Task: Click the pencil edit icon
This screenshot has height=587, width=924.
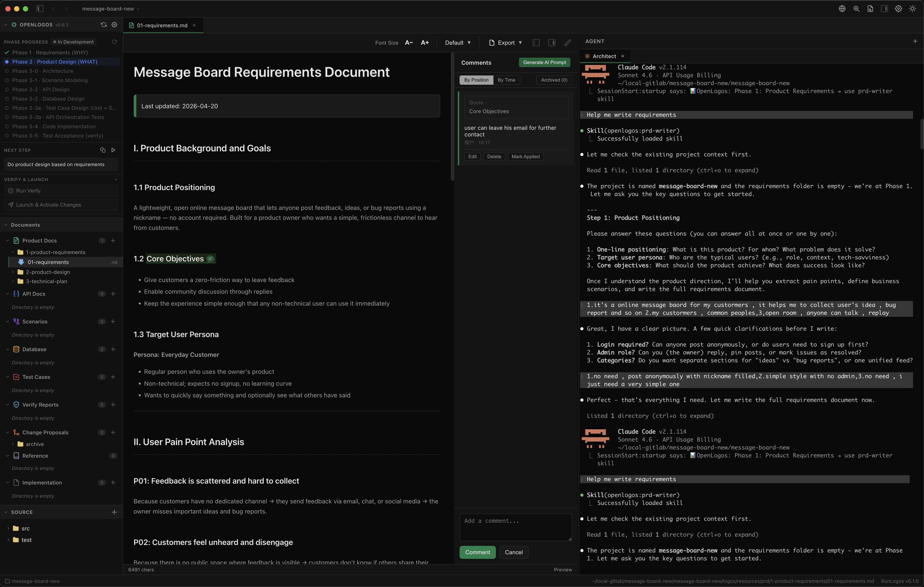Action: coord(568,43)
